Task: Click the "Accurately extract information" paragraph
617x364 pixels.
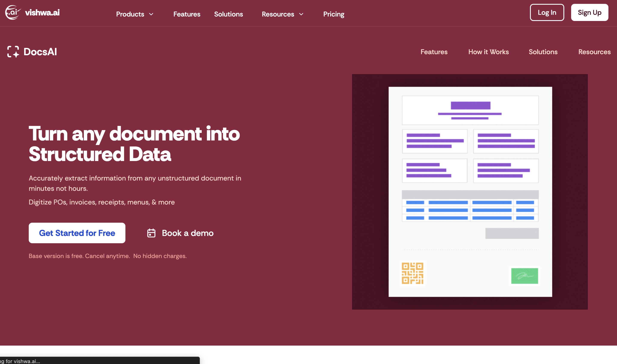Action: [135, 183]
